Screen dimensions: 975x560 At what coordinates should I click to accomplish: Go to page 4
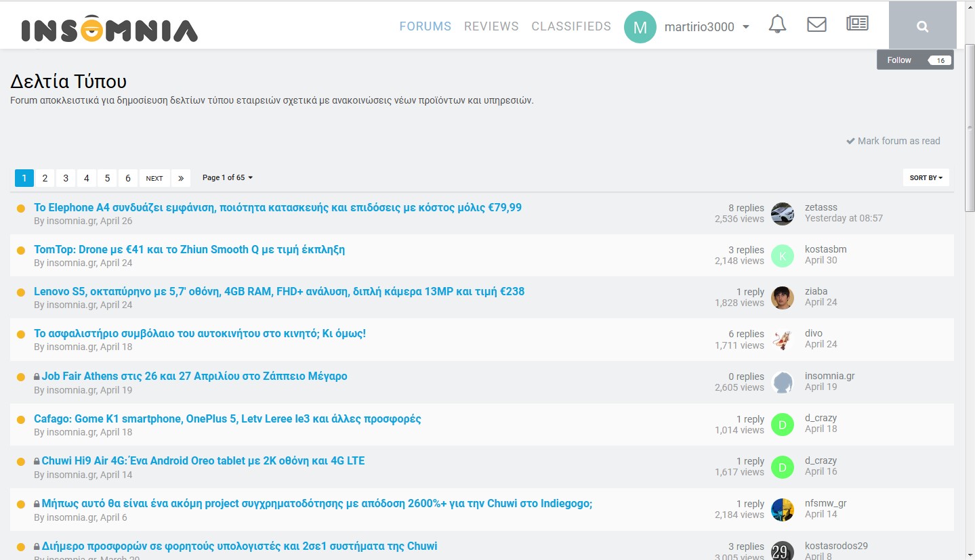[87, 178]
